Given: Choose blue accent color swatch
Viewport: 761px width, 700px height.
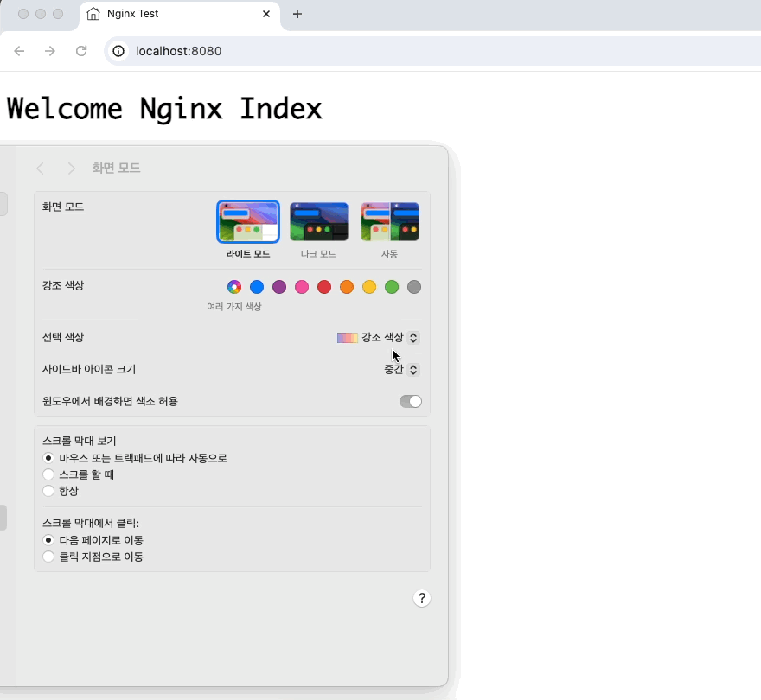Looking at the screenshot, I should coord(257,287).
